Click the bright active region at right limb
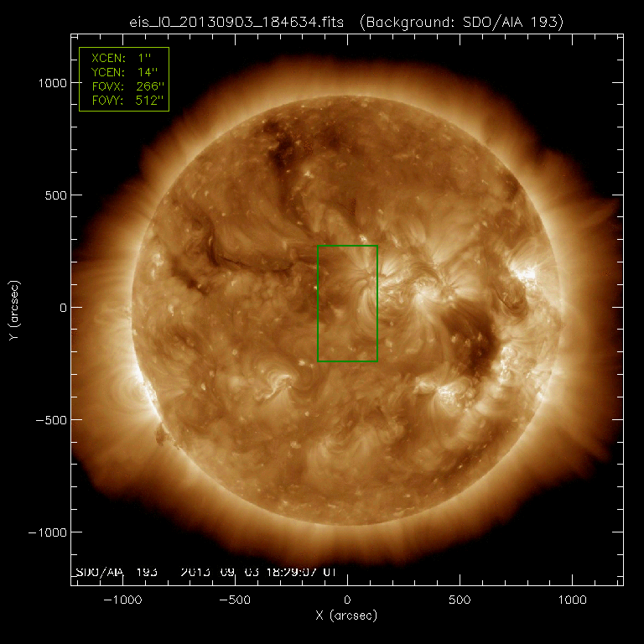Image resolution: width=644 pixels, height=644 pixels. 527,275
